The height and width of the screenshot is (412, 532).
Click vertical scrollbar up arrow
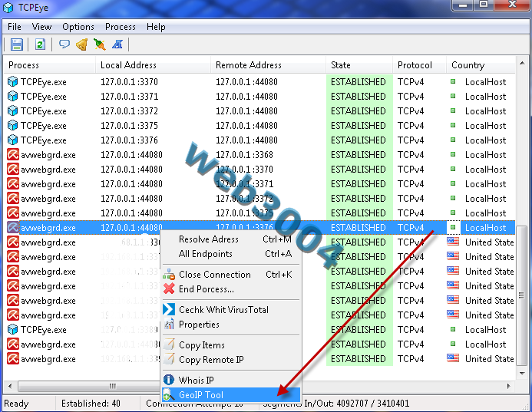point(522,63)
